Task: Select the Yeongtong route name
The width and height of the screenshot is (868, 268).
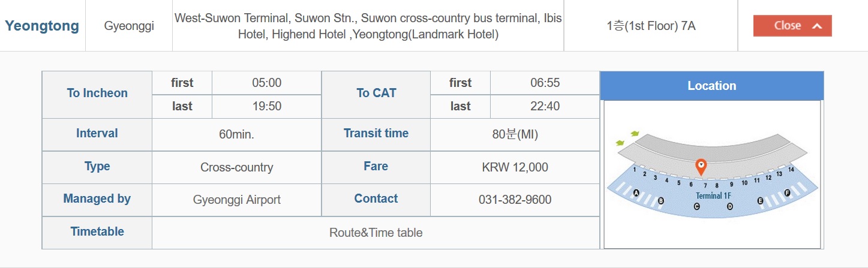Action: pos(42,26)
